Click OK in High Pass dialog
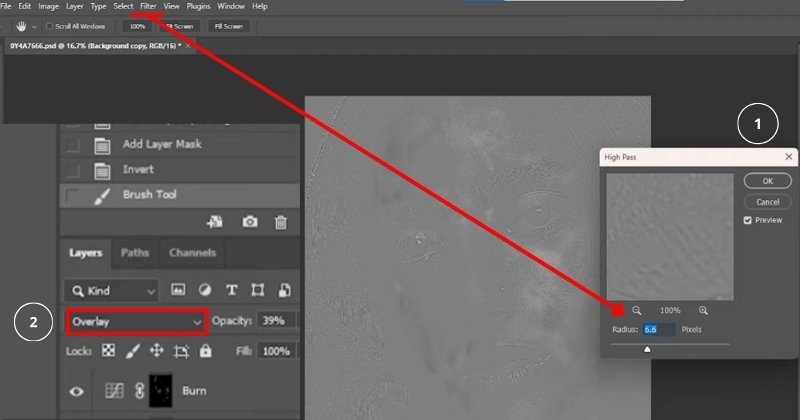Image resolution: width=800 pixels, height=420 pixels. [768, 181]
